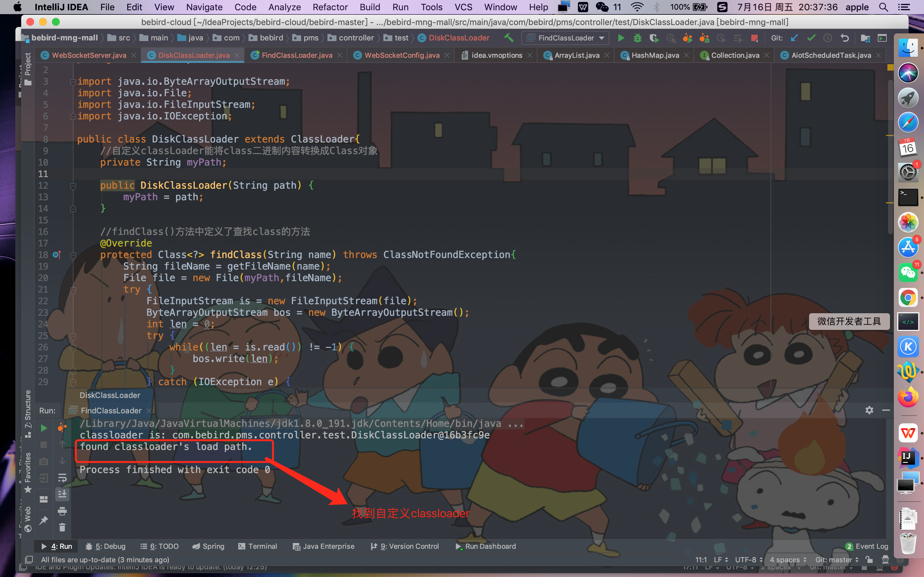
Task: Collapse the constructor fold at line 12
Action: pyautogui.click(x=73, y=186)
